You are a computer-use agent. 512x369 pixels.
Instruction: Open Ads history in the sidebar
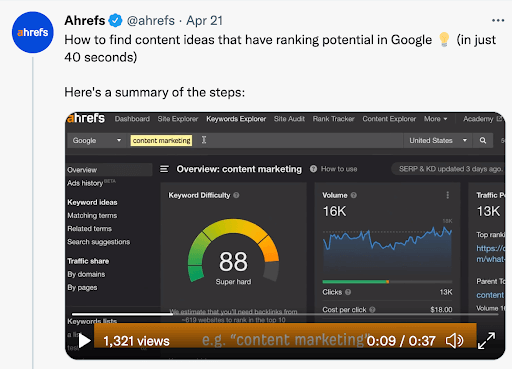(85, 183)
